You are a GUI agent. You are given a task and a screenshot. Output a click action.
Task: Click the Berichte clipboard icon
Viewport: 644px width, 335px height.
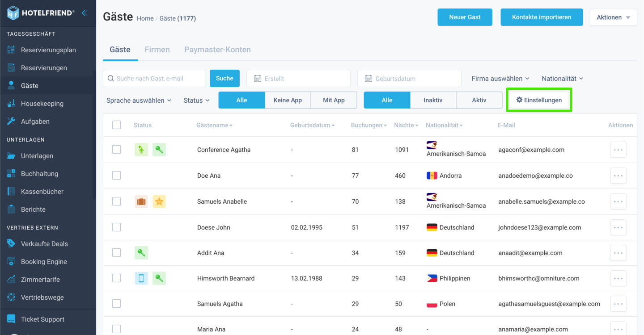(11, 209)
